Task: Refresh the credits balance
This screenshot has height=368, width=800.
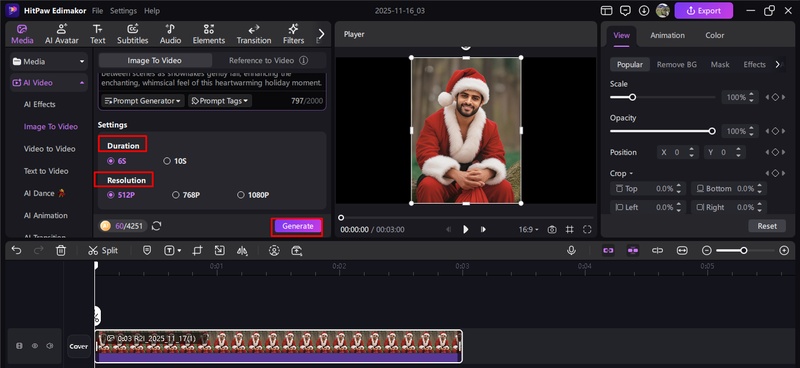Action: 157,226
